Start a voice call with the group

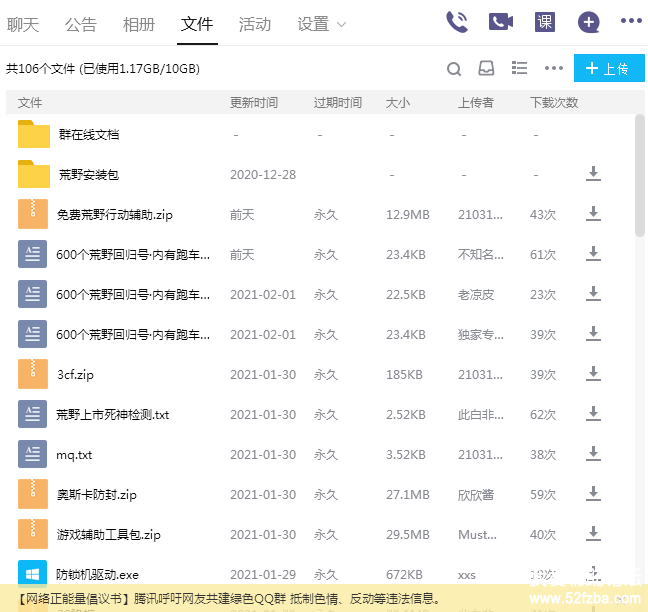(457, 22)
